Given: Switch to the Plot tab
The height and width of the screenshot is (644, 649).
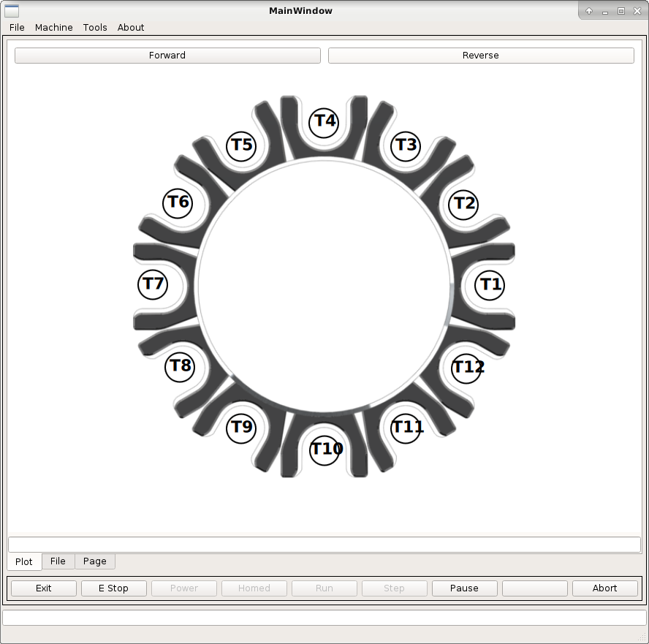Looking at the screenshot, I should pyautogui.click(x=24, y=561).
